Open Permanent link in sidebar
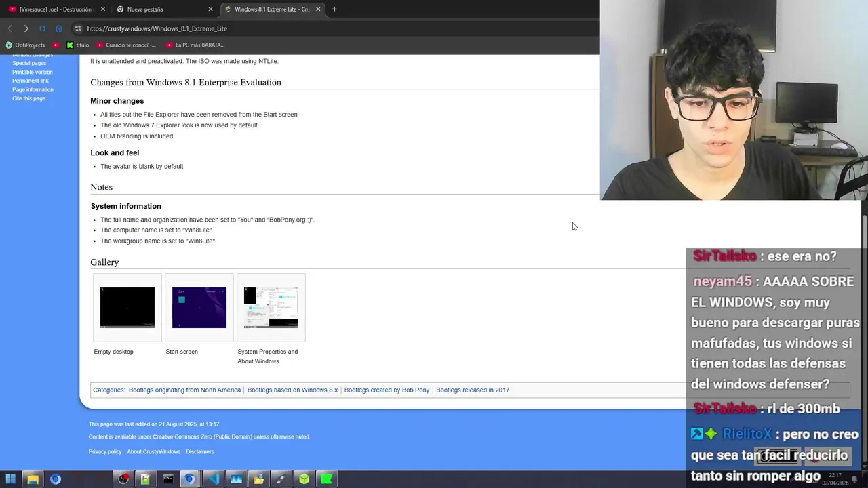The height and width of the screenshot is (488, 868). [x=31, y=81]
